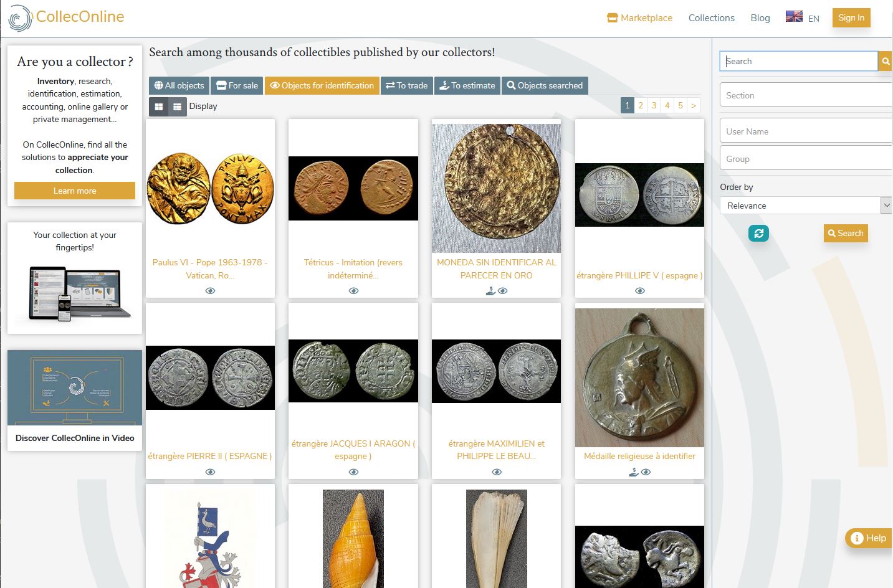This screenshot has height=588, width=893.
Task: Open the Collections menu item
Action: coord(711,18)
